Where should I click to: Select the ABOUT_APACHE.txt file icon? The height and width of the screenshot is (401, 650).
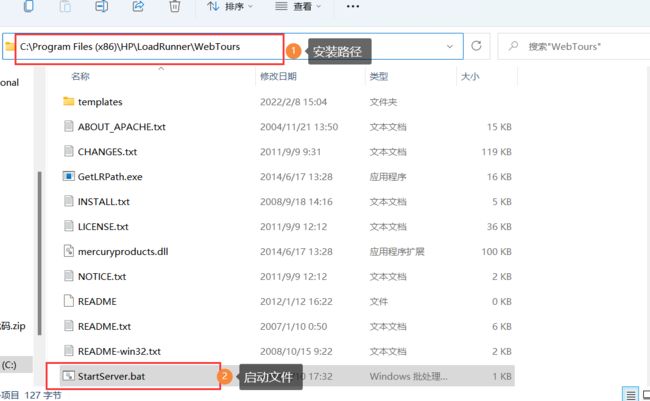tap(68, 126)
